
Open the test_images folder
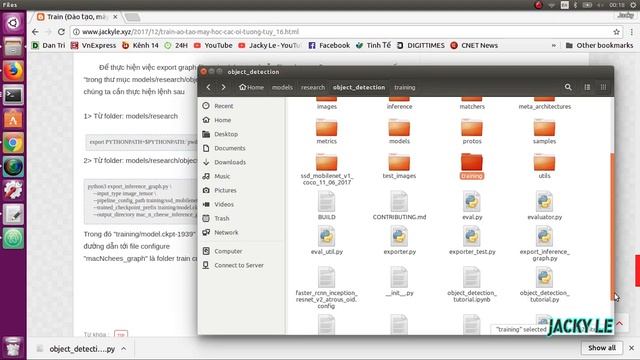[x=399, y=166]
